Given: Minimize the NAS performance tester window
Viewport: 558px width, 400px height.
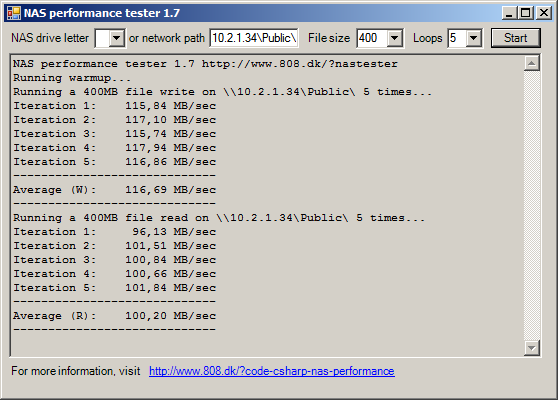Looking at the screenshot, I should pyautogui.click(x=509, y=13).
